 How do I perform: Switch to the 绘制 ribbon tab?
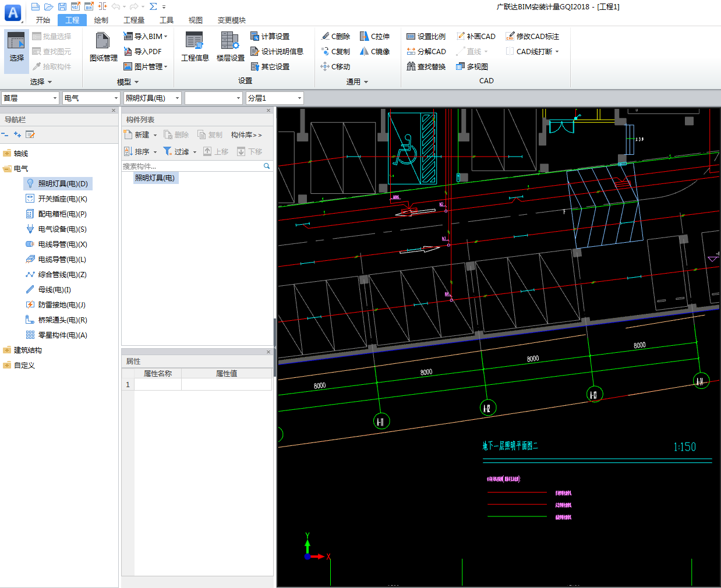point(101,20)
